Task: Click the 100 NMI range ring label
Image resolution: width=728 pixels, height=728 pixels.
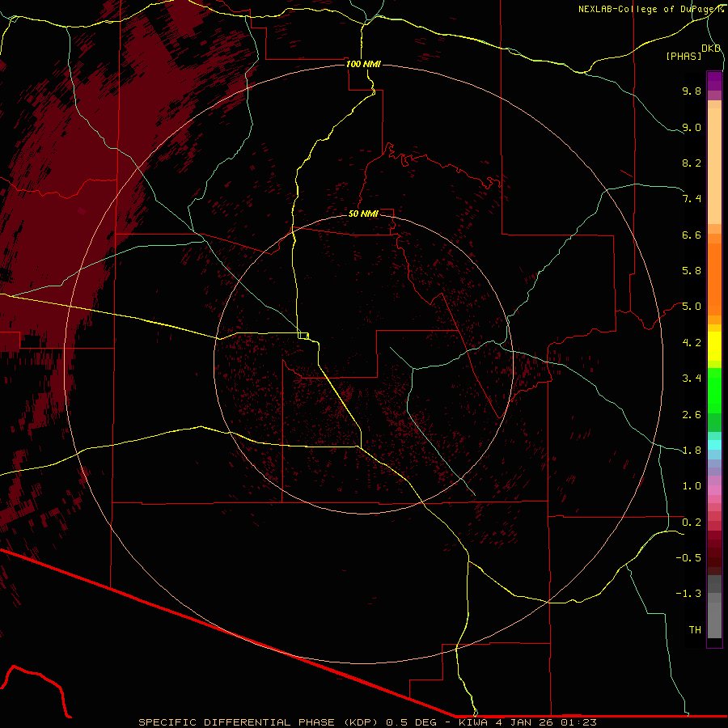Action: pyautogui.click(x=363, y=64)
